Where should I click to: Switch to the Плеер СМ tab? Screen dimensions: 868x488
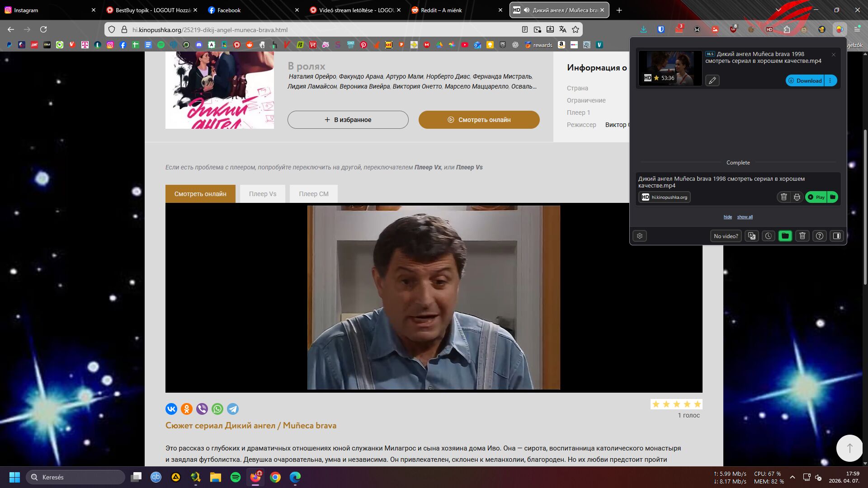click(x=313, y=194)
